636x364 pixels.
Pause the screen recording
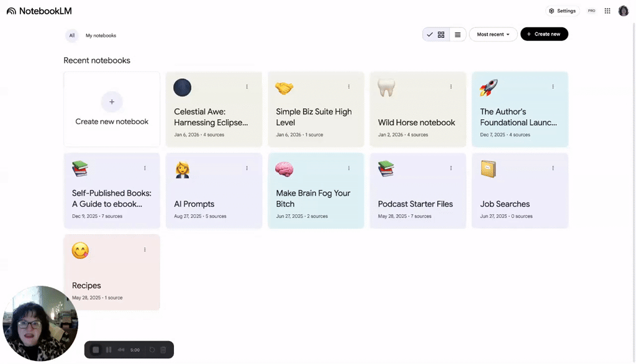click(109, 350)
